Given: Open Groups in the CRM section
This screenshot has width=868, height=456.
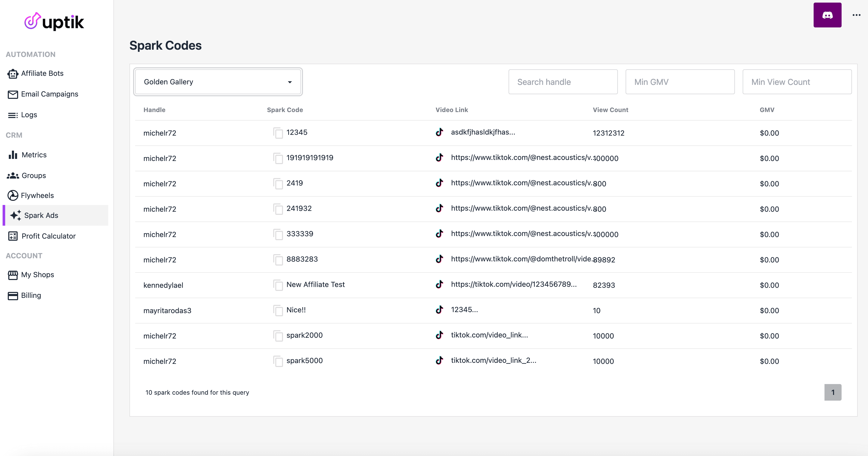Looking at the screenshot, I should tap(27, 175).
